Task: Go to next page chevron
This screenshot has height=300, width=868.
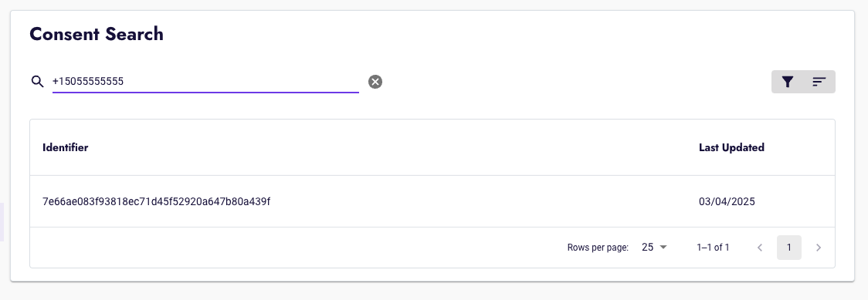Action: (819, 248)
